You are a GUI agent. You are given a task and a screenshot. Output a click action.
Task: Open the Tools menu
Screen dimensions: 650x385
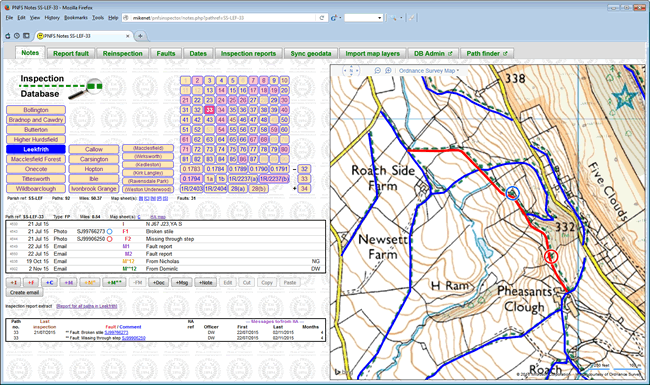98,18
